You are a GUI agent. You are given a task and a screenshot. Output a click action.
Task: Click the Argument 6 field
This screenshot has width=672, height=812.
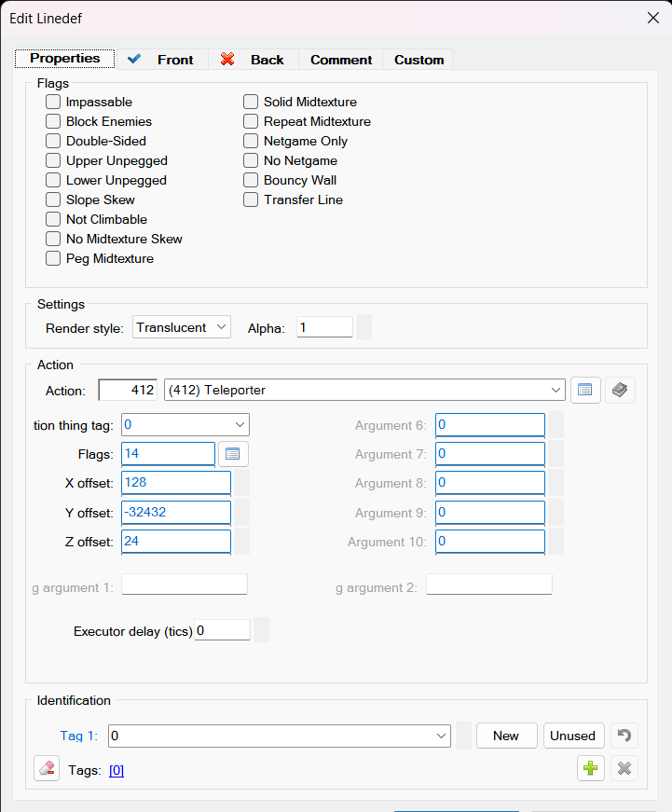(489, 424)
